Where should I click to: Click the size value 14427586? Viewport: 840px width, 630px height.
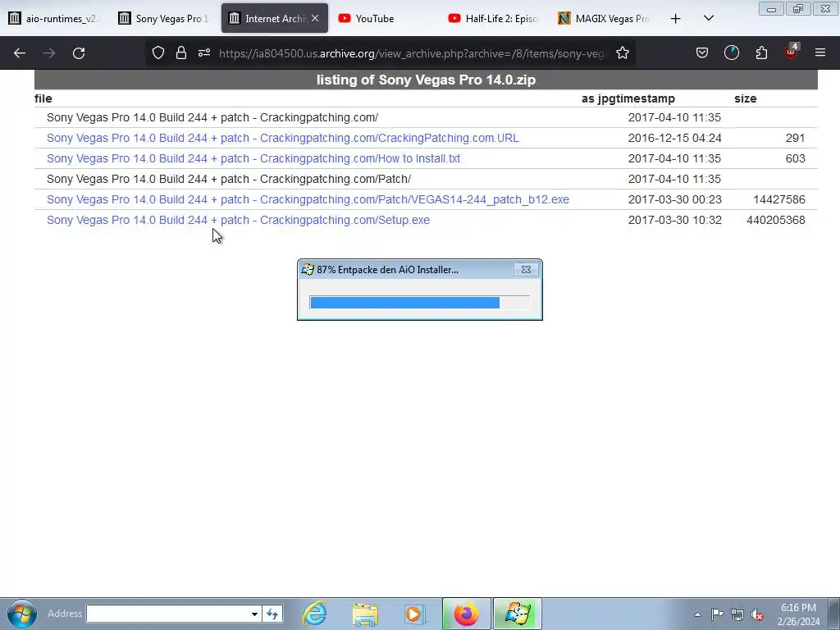coord(779,199)
